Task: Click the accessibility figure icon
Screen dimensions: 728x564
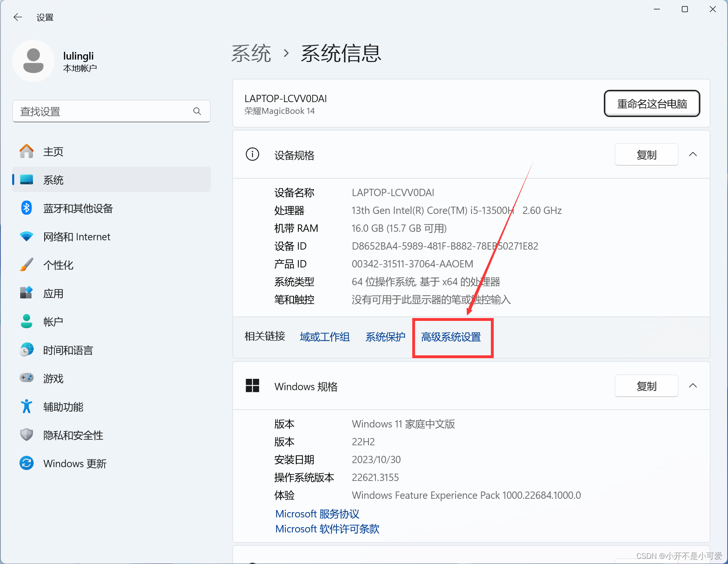Action: tap(27, 406)
